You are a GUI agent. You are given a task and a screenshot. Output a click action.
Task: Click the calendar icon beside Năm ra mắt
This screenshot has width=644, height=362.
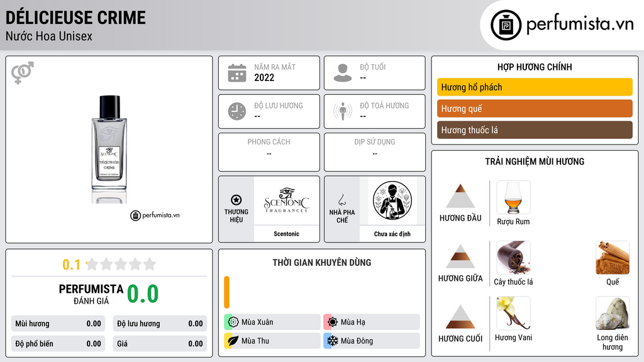click(x=237, y=73)
